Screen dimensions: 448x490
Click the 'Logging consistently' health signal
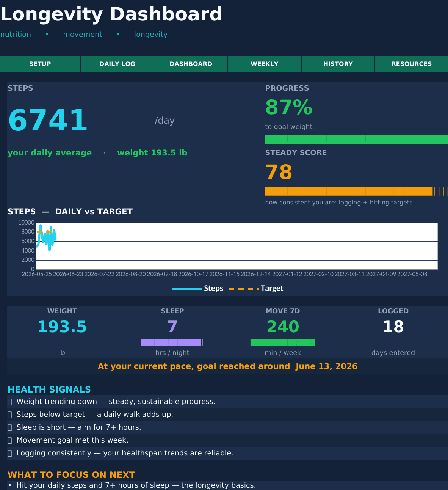(227, 453)
